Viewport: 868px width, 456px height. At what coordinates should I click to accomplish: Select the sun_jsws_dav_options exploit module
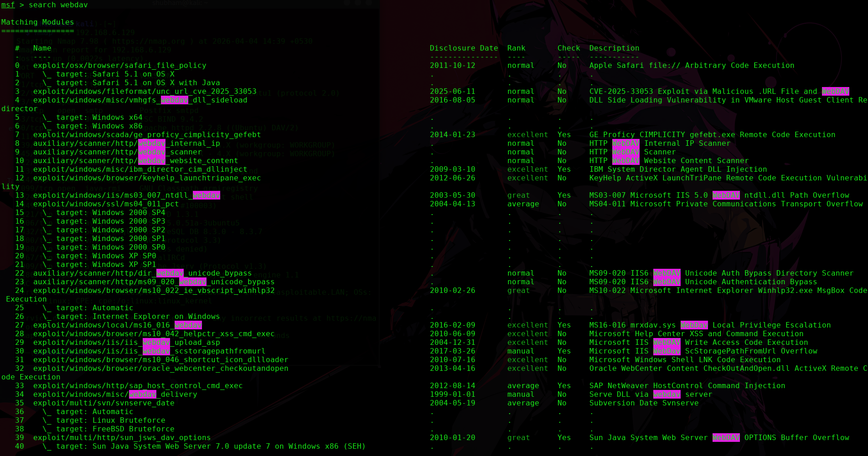coord(122,438)
